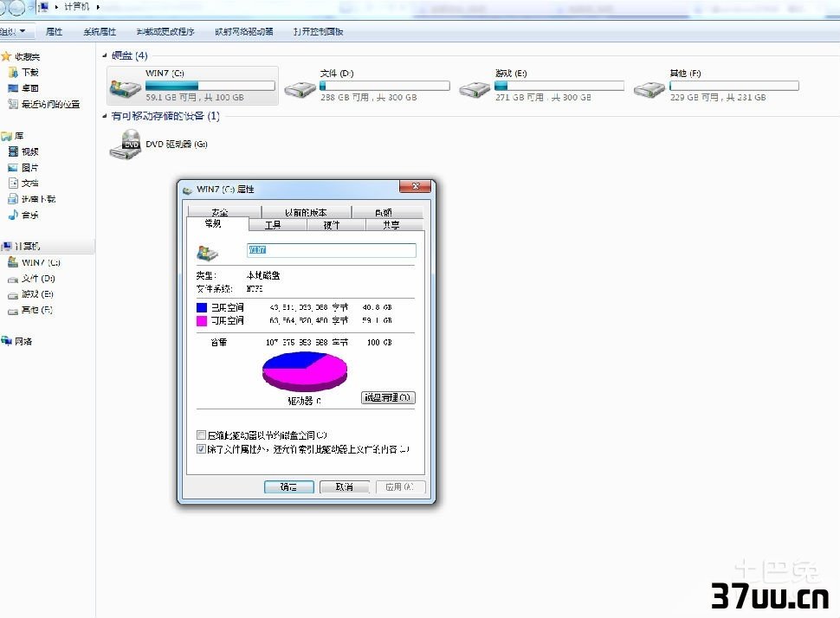Open 最近访问的位置 recent places
840x618 pixels.
pyautogui.click(x=44, y=104)
